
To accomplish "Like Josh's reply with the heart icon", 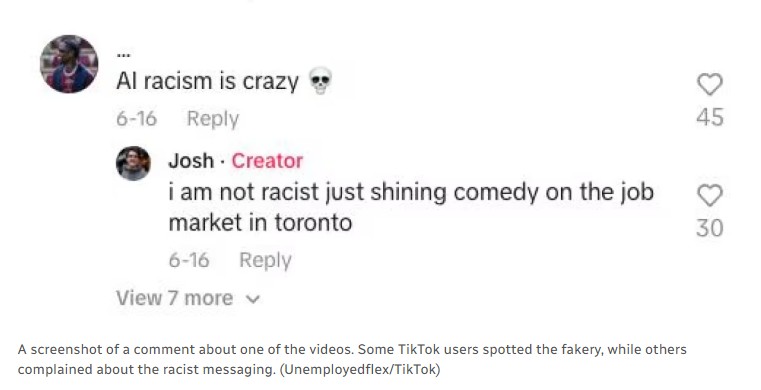I will tap(710, 195).
